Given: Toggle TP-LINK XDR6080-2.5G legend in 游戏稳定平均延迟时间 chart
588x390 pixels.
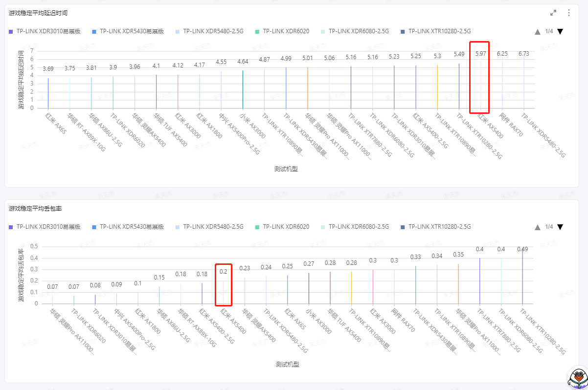Looking at the screenshot, I should click(355, 31).
